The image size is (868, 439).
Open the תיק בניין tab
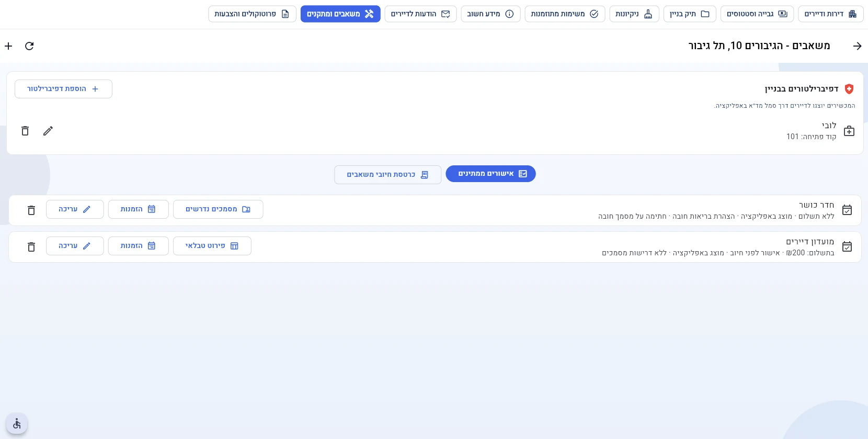(x=690, y=14)
